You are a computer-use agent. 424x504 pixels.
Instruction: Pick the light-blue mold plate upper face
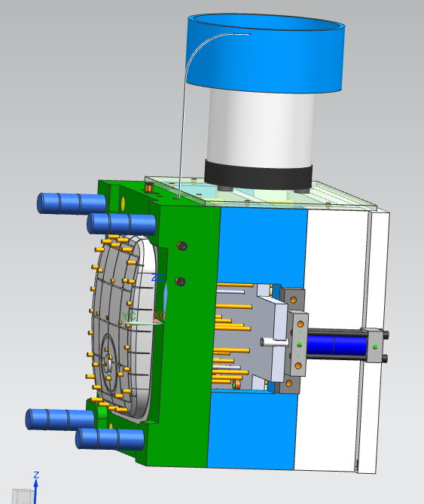coord(262,244)
